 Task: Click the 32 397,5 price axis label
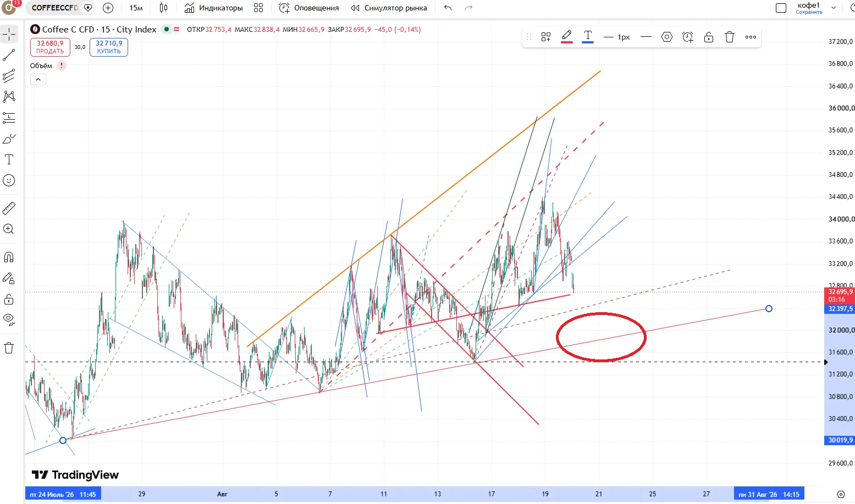click(840, 309)
